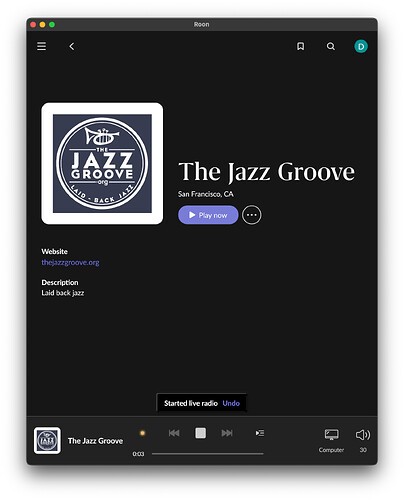Open the hamburger navigation menu

41,46
